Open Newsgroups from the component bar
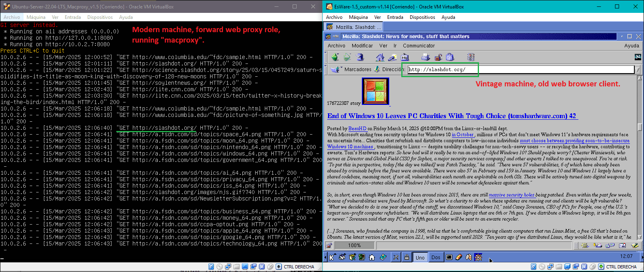The width and height of the screenshot is (644, 272). (x=610, y=245)
